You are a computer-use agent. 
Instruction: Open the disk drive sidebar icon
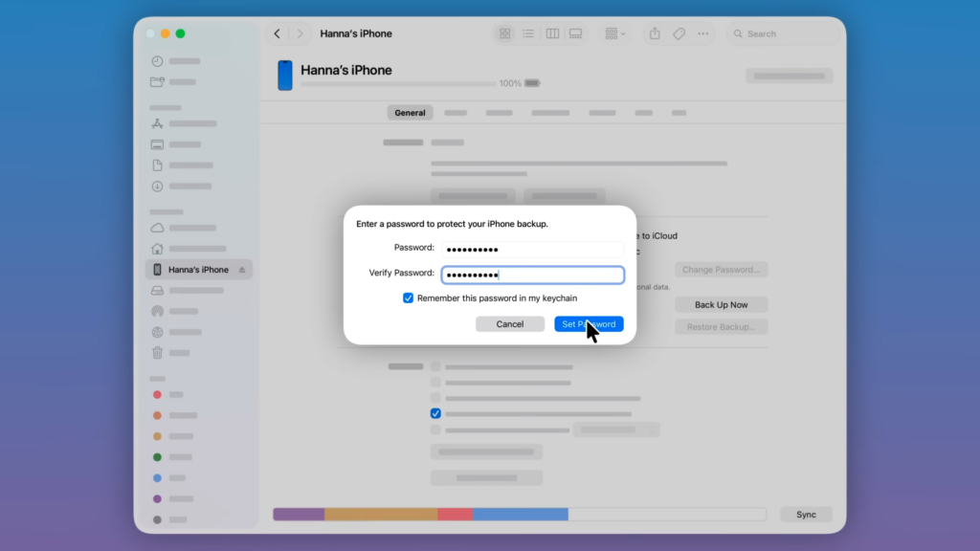point(158,291)
